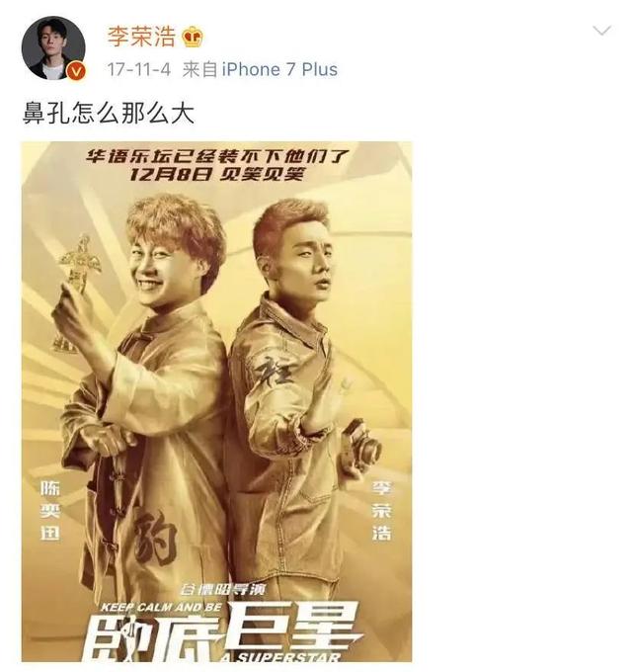
Task: Open the 李荣浩 profile avatar photo
Action: pyautogui.click(x=53, y=48)
